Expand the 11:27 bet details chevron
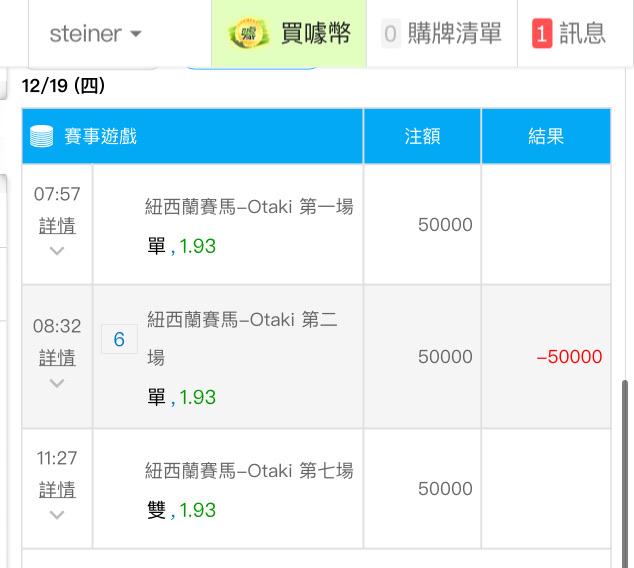The image size is (634, 568). 57,515
